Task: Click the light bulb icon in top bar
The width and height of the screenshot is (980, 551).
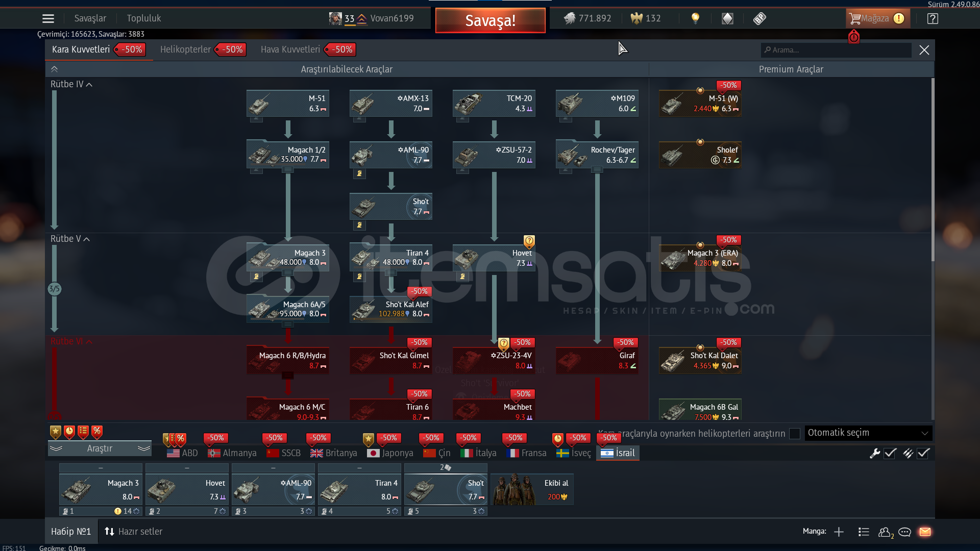Action: pos(695,18)
